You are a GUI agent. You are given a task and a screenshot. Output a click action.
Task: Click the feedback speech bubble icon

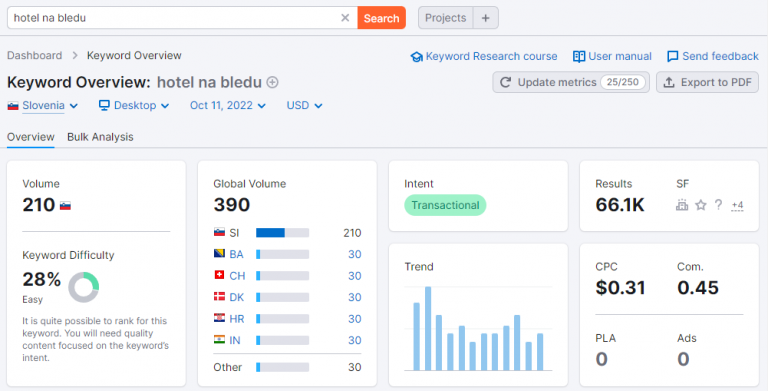click(x=673, y=56)
